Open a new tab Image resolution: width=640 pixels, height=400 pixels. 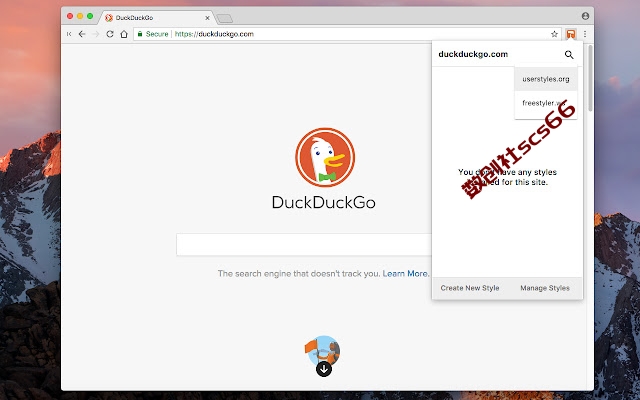[224, 18]
